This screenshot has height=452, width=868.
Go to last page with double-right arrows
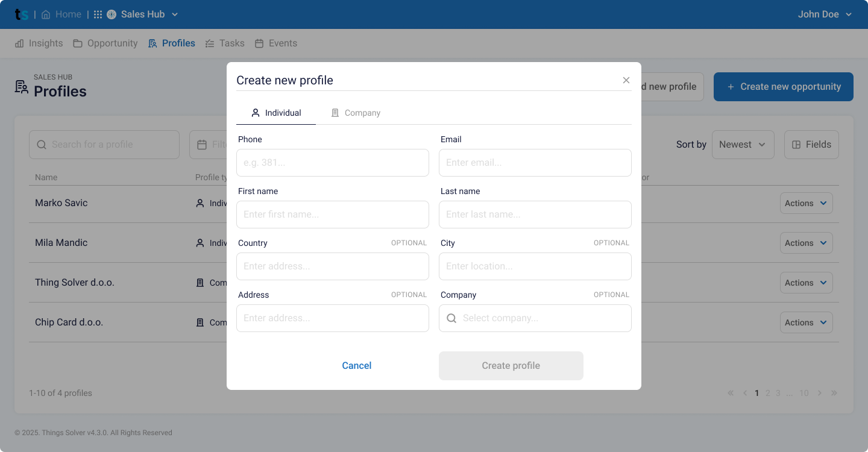pyautogui.click(x=834, y=393)
